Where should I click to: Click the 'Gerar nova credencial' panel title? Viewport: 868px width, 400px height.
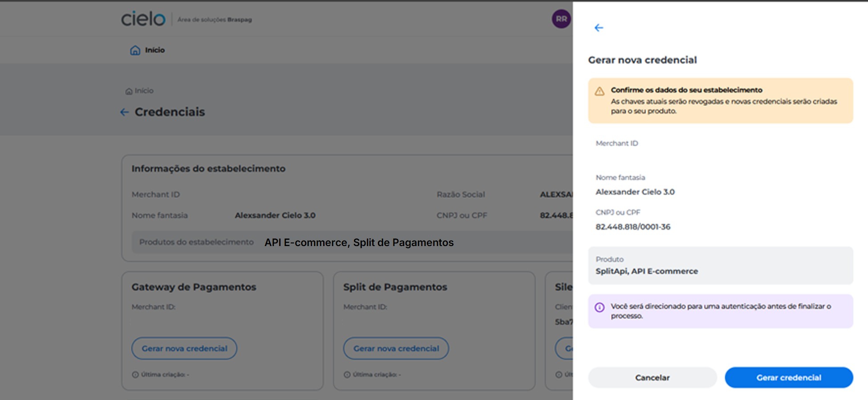pos(642,60)
